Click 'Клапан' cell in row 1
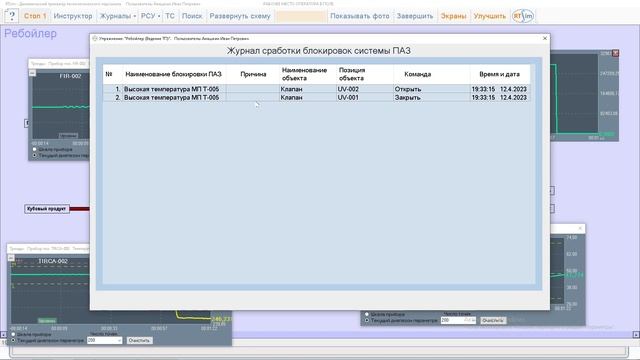This screenshot has width=640, height=360. click(x=308, y=89)
